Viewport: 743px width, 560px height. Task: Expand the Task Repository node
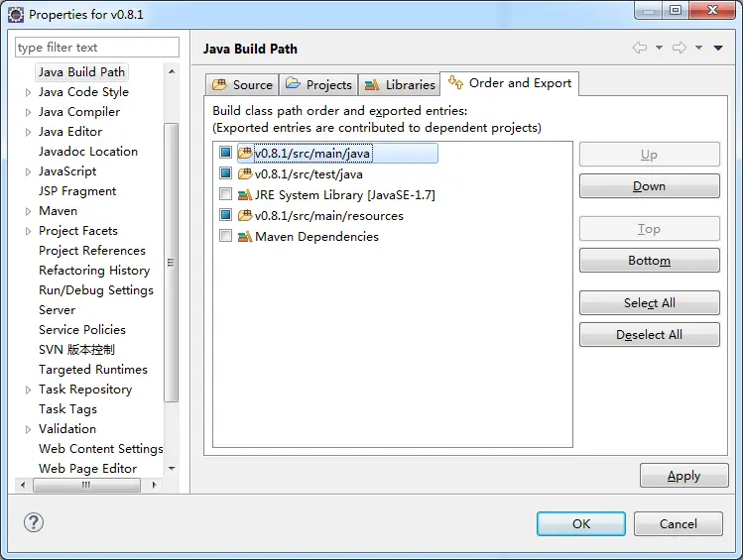pos(28,390)
